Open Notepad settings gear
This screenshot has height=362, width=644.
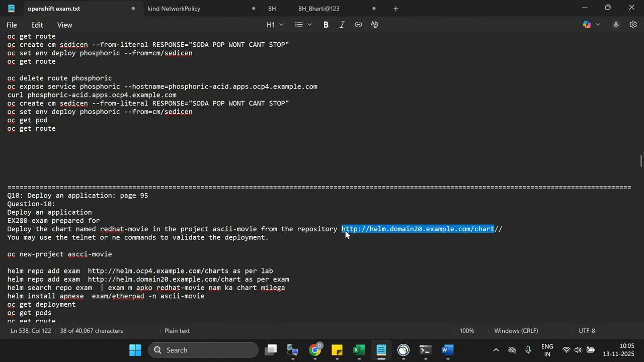633,25
